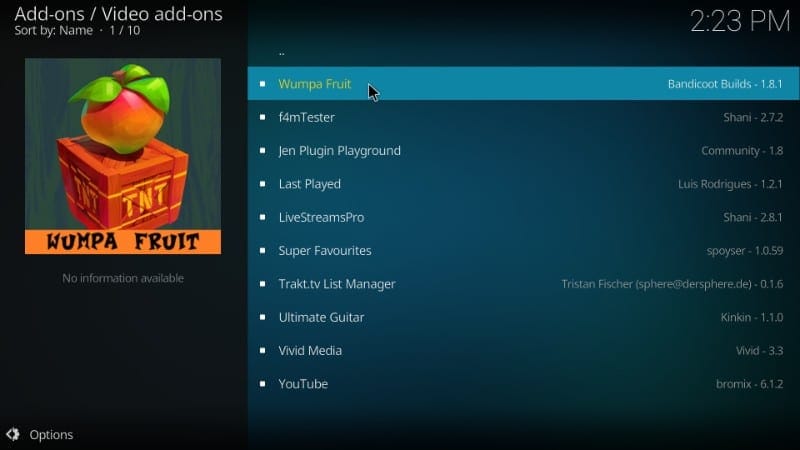Click the Shani - 2.8.1 version text
800x450 pixels.
click(753, 217)
